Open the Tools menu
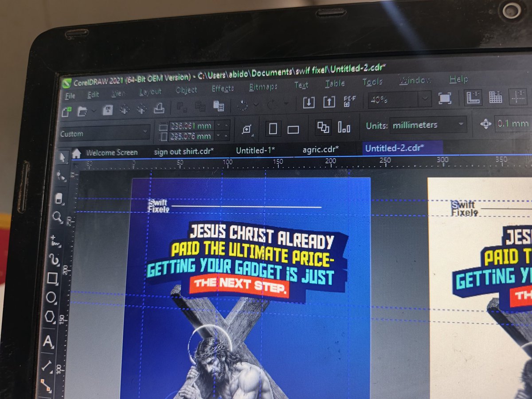The image size is (532, 399). [372, 82]
